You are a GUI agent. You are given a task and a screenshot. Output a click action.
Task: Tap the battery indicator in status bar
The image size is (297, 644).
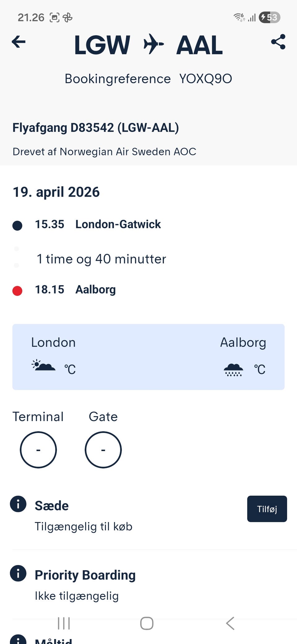click(269, 17)
